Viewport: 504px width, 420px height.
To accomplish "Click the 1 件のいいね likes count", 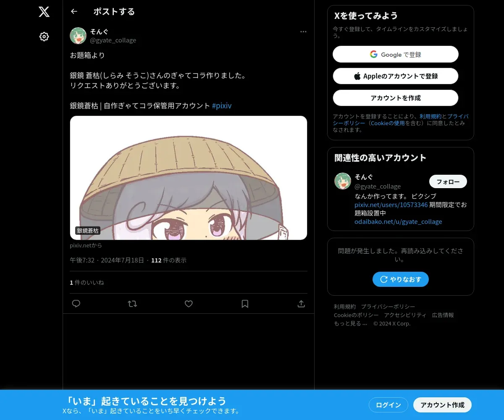I will point(87,283).
